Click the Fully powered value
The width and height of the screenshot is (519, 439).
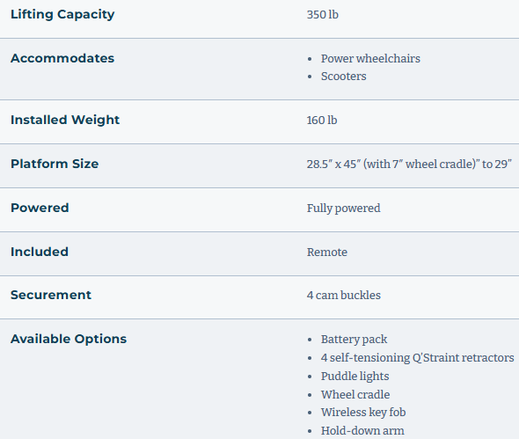click(343, 208)
